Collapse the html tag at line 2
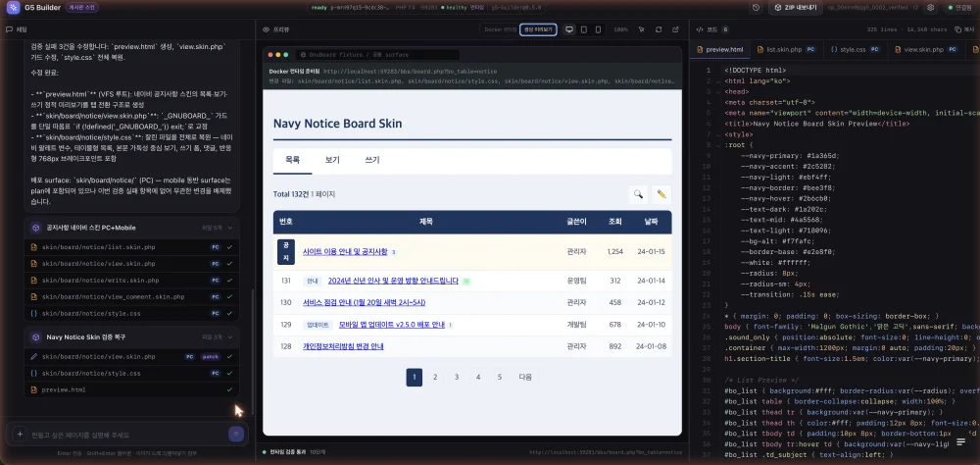 (x=718, y=81)
